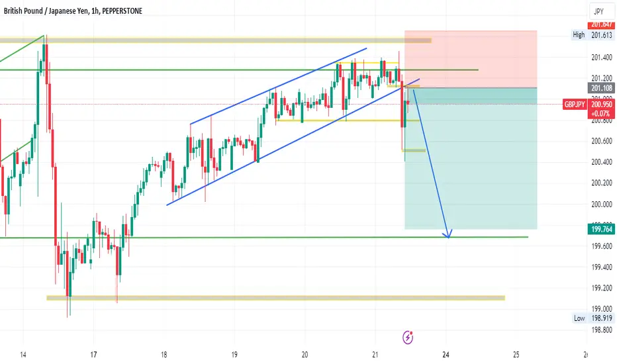
Task: Click the 200.600 price axis value
Action: click(x=602, y=141)
